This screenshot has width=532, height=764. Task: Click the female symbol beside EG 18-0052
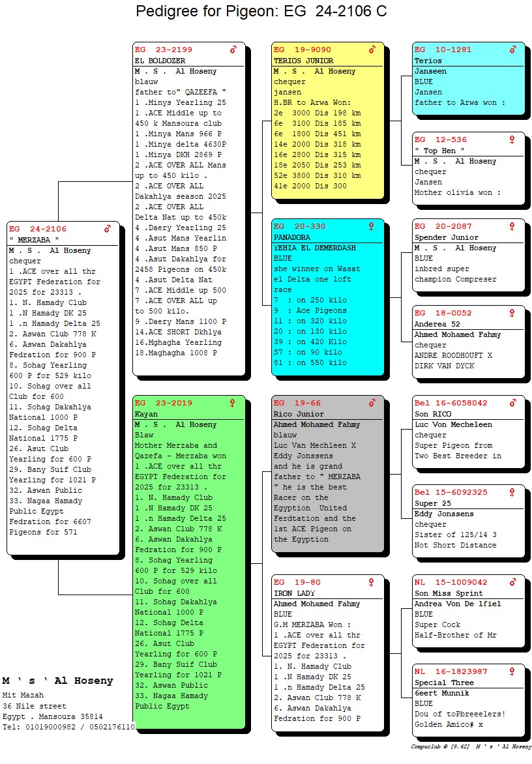(x=512, y=313)
